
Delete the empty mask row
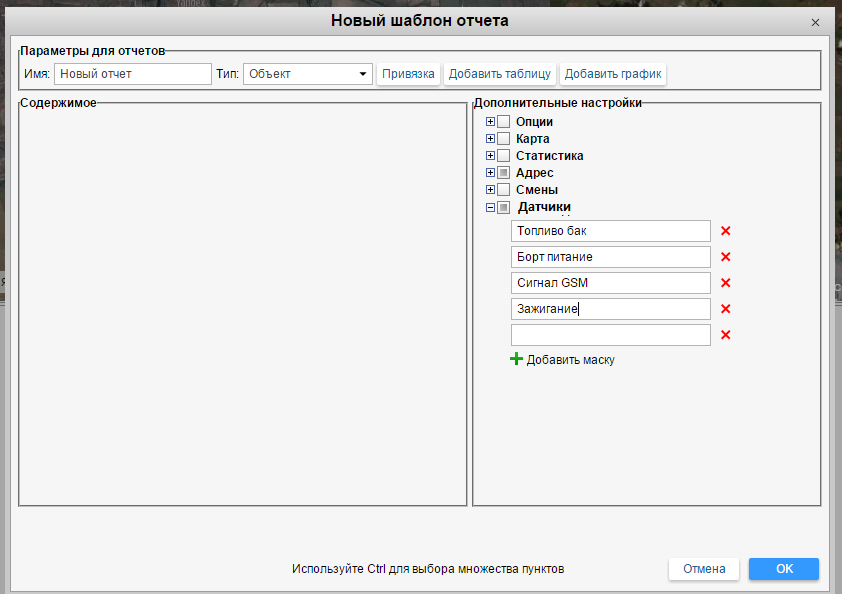point(726,335)
